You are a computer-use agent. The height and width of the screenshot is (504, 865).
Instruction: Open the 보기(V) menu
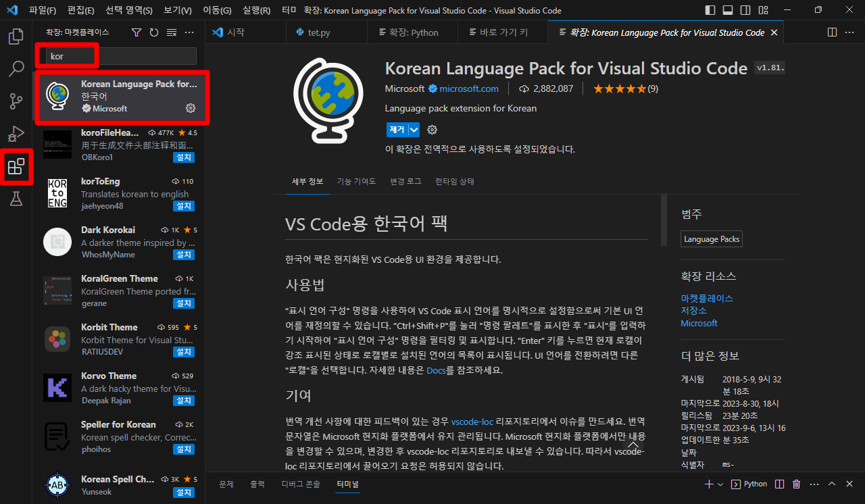178,10
